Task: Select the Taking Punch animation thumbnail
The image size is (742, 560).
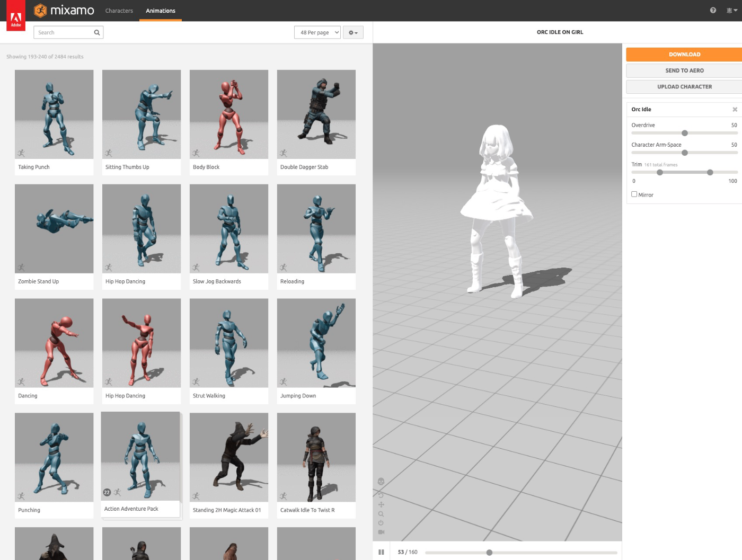Action: pyautogui.click(x=54, y=114)
